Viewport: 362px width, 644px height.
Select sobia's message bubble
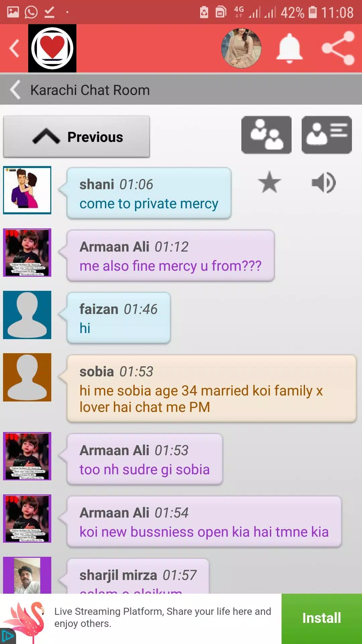coord(211,388)
